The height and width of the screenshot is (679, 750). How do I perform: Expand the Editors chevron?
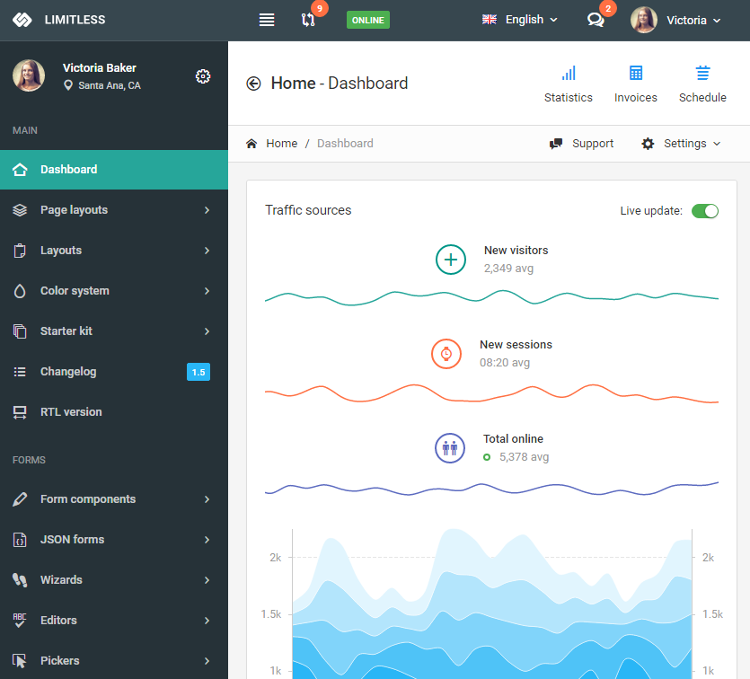point(207,620)
